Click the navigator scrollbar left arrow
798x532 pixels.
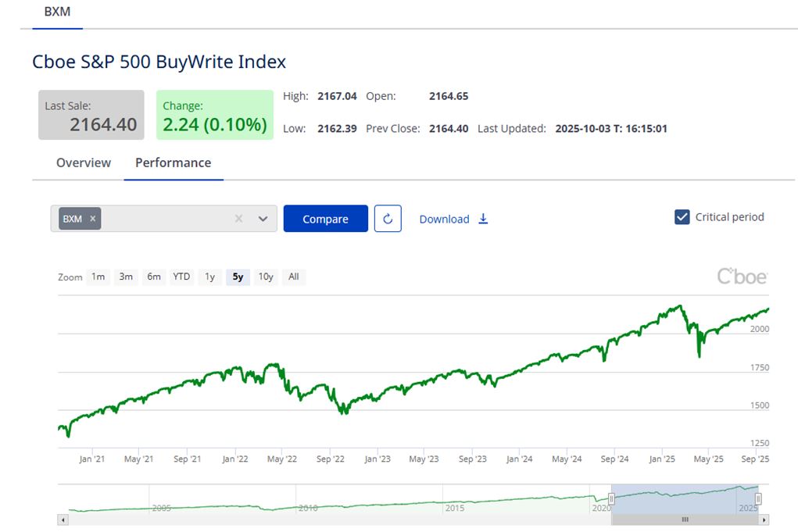[x=63, y=520]
